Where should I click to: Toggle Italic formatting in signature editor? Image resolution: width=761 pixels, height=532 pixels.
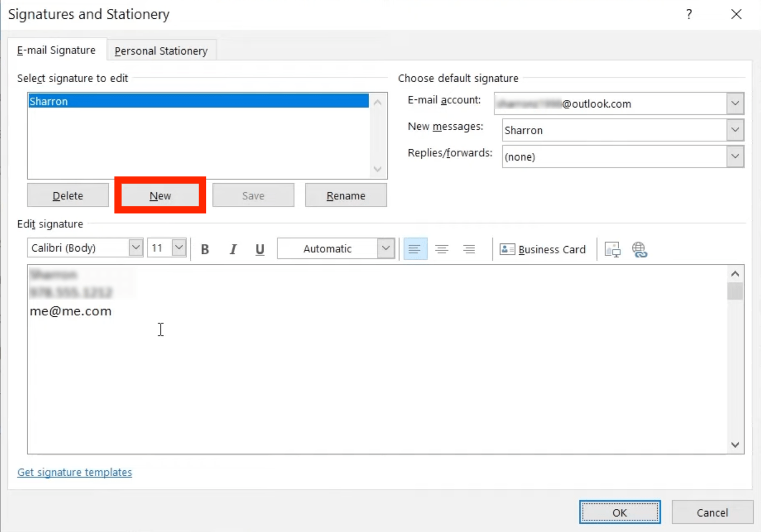(x=233, y=249)
